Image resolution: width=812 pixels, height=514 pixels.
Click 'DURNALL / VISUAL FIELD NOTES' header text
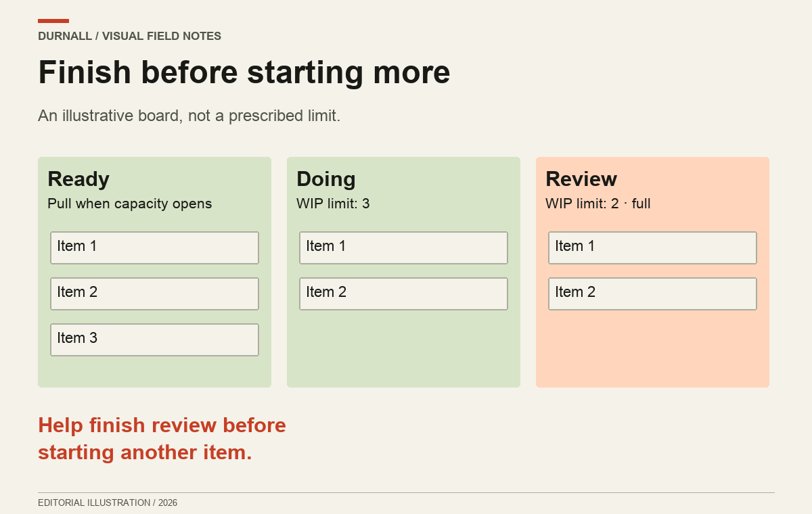click(x=129, y=36)
